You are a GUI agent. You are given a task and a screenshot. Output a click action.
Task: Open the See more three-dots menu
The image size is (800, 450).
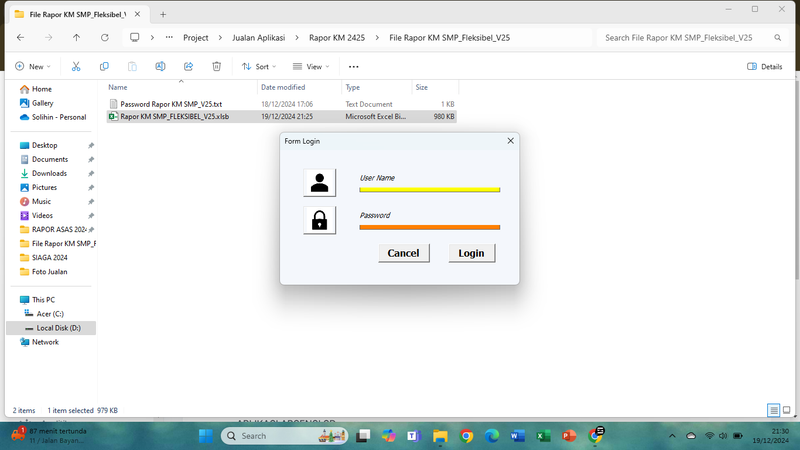coord(354,67)
